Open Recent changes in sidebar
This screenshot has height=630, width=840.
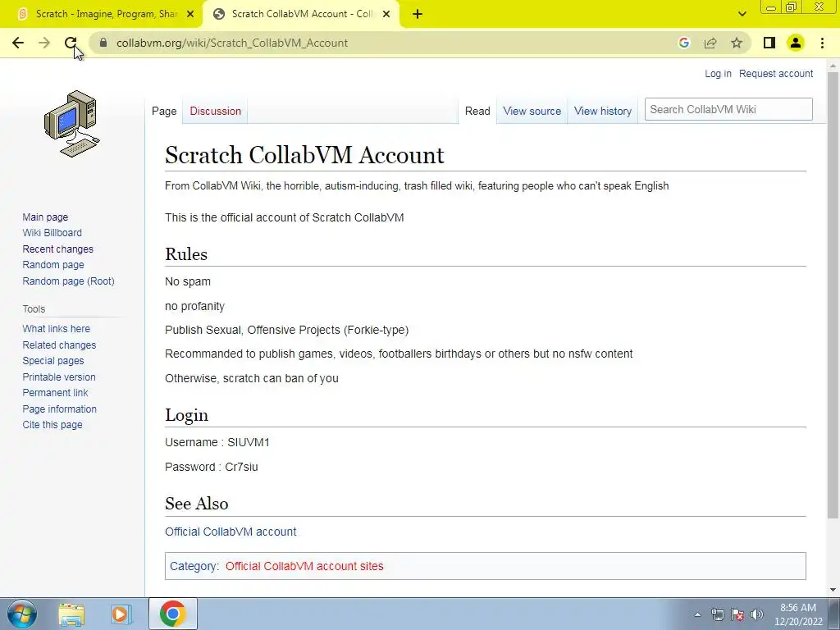click(x=58, y=249)
